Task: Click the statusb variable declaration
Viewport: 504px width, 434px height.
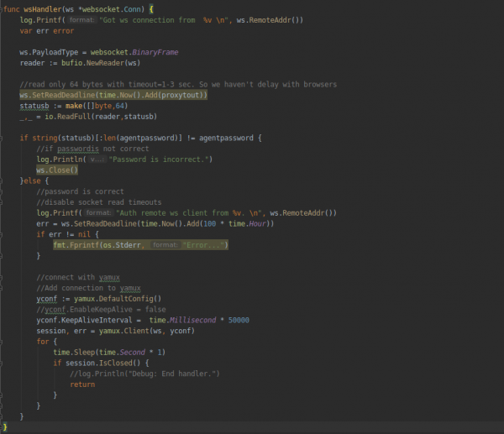Action: click(x=36, y=106)
